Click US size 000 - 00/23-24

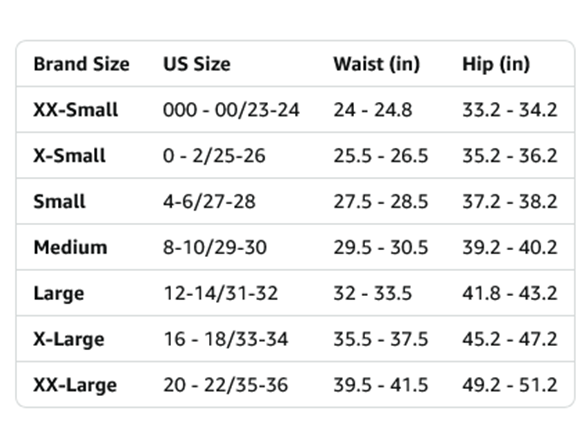(231, 110)
